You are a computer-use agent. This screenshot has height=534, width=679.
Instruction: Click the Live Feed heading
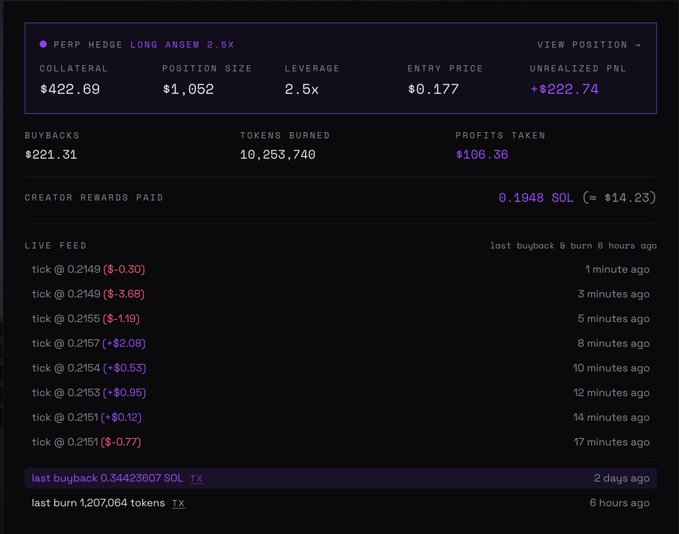point(55,246)
